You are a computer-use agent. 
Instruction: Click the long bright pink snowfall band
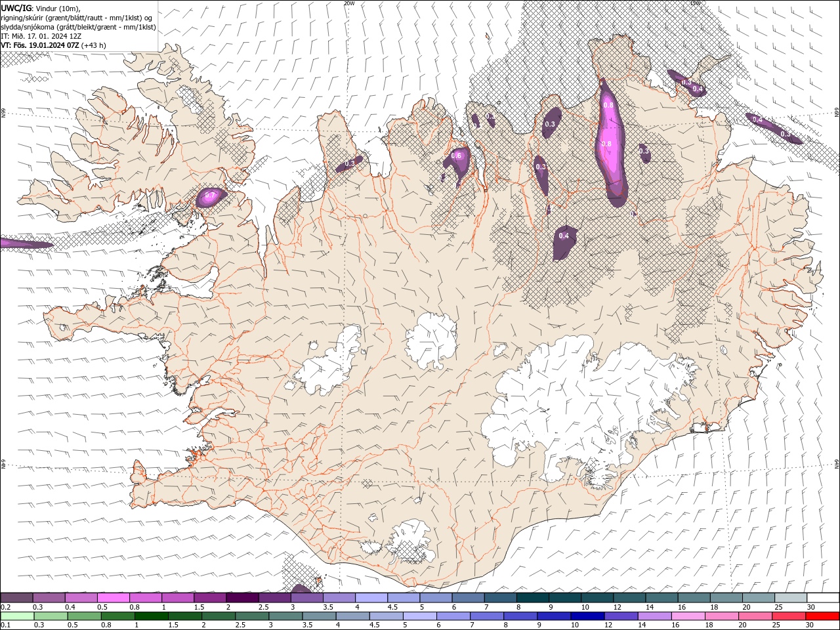610,141
